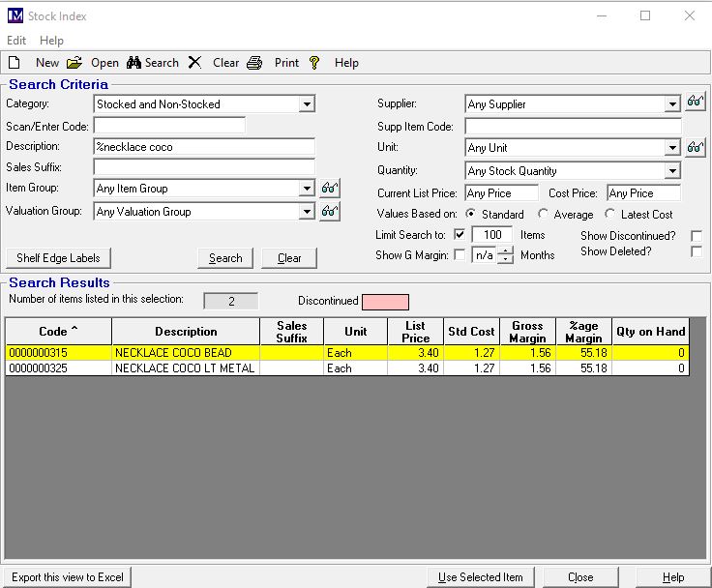Untick the Limit Search to checkbox

(460, 235)
